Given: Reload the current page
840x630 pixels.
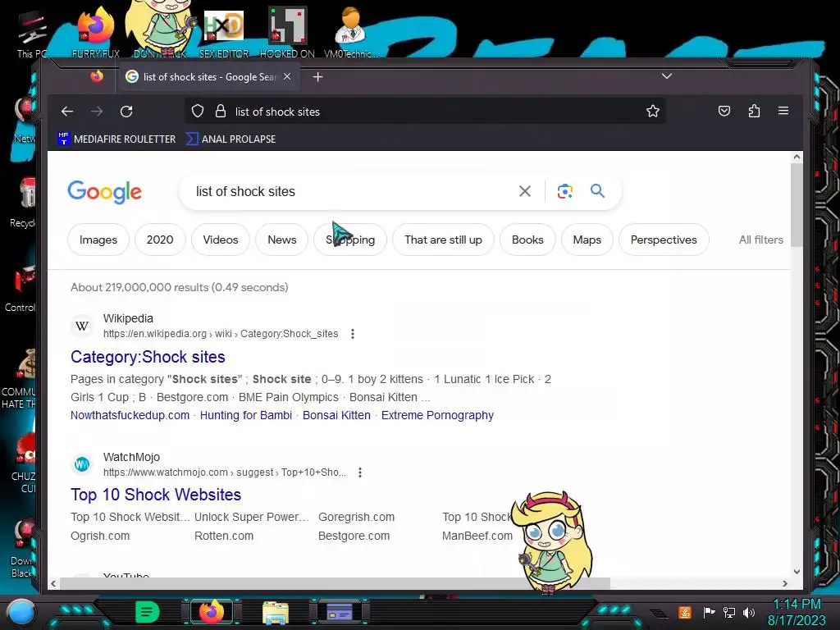Looking at the screenshot, I should (x=126, y=112).
